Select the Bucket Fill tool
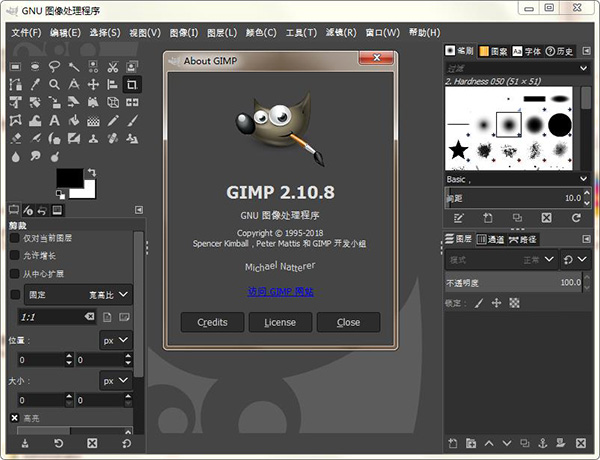Image resolution: width=600 pixels, height=460 pixels. [74, 121]
